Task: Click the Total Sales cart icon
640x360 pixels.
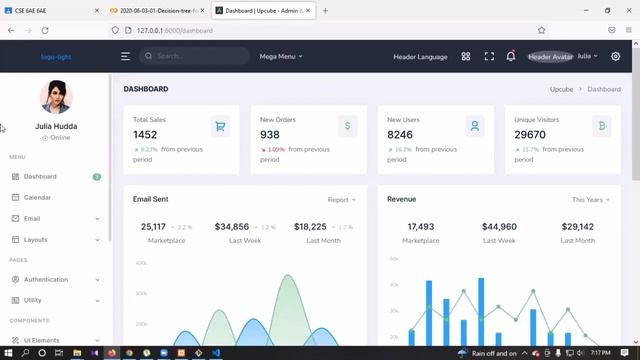Action: pos(220,126)
